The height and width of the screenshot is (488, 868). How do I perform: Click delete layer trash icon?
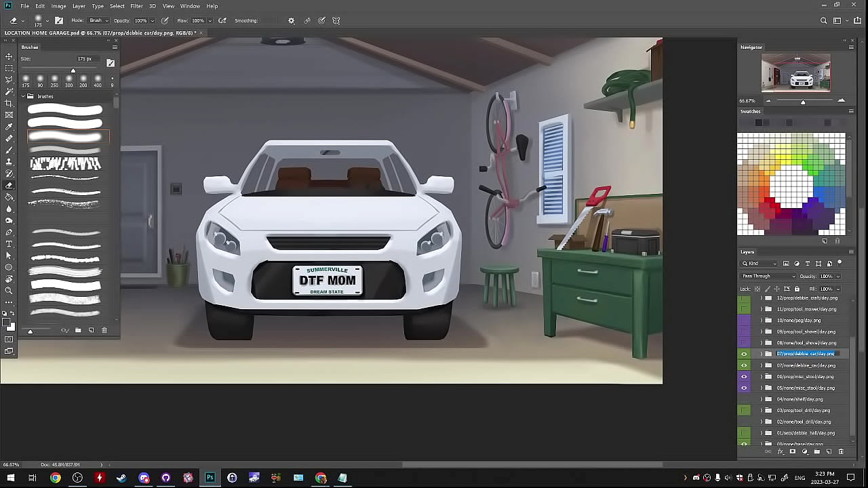(x=841, y=451)
